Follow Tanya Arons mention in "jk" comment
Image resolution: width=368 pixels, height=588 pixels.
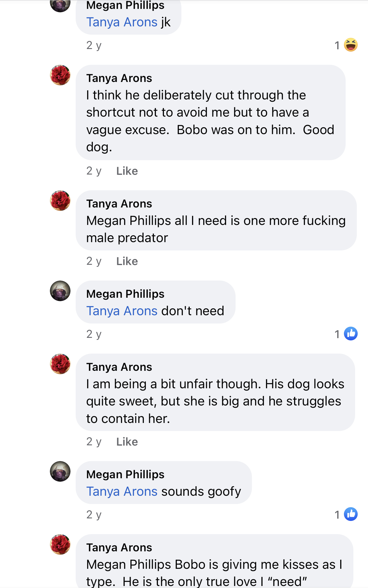tap(122, 22)
